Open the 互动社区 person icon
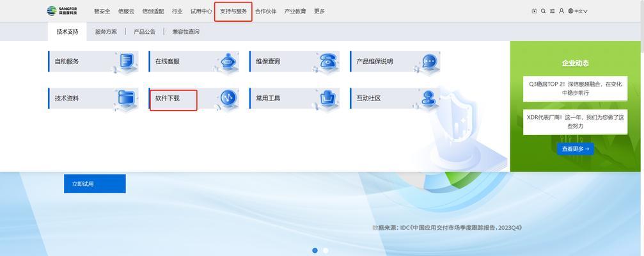Screen dimensions: 644x256 [x=429, y=99]
